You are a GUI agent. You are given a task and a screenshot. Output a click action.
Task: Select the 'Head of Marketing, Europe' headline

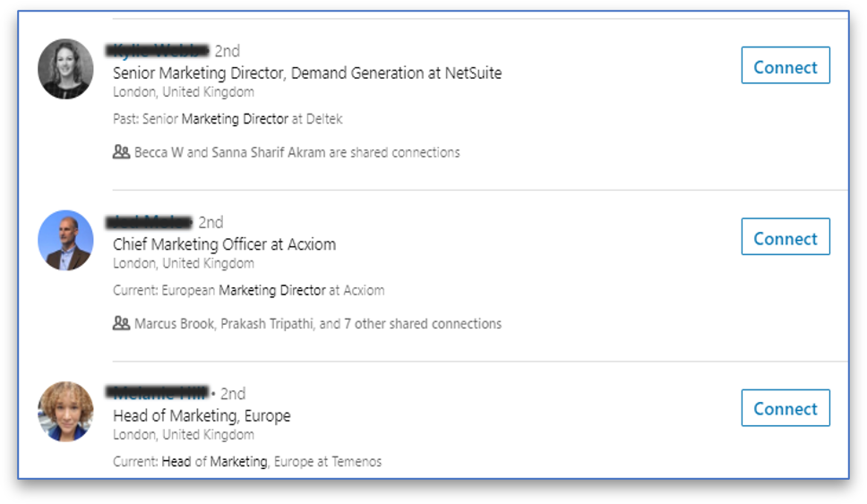pos(202,415)
